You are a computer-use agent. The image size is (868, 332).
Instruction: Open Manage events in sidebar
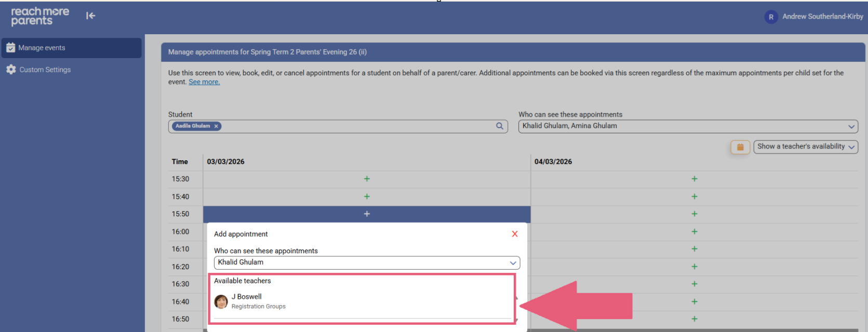click(x=42, y=48)
